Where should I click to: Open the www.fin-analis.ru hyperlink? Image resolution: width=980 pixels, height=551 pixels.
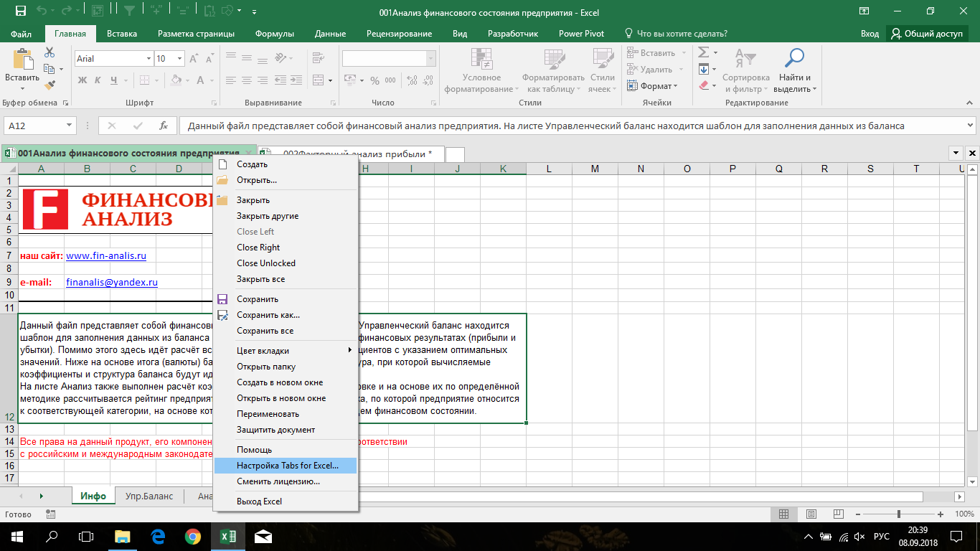coord(106,255)
